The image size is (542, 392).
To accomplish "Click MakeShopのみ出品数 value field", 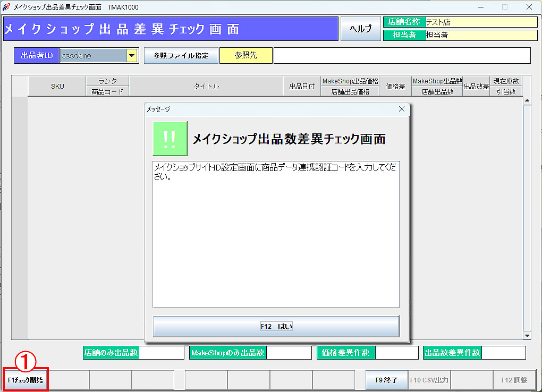I will pyautogui.click(x=289, y=353).
